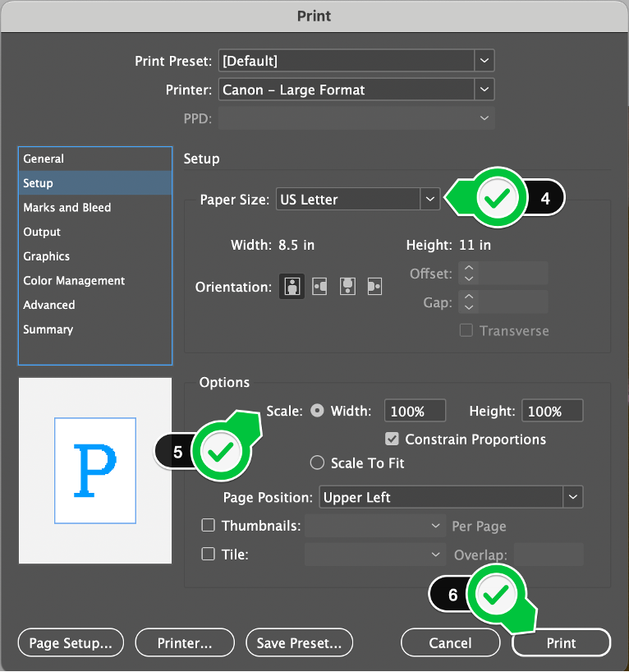
Task: Click the Scale Height percentage field
Action: (x=553, y=411)
